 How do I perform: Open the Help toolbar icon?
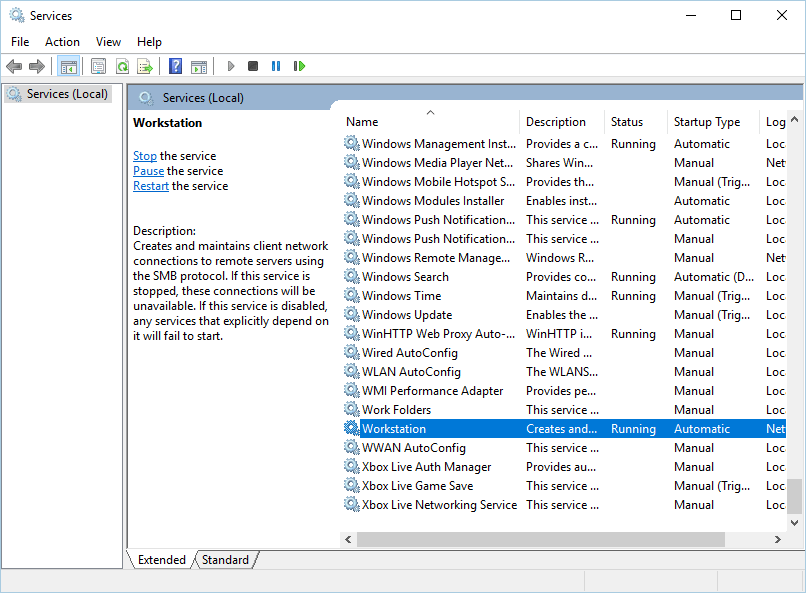[175, 66]
